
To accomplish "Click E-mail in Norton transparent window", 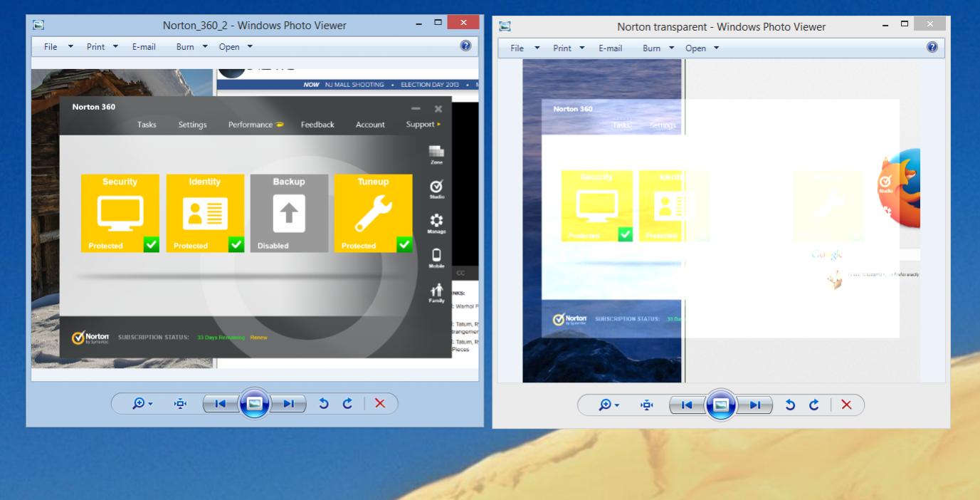I will (611, 48).
